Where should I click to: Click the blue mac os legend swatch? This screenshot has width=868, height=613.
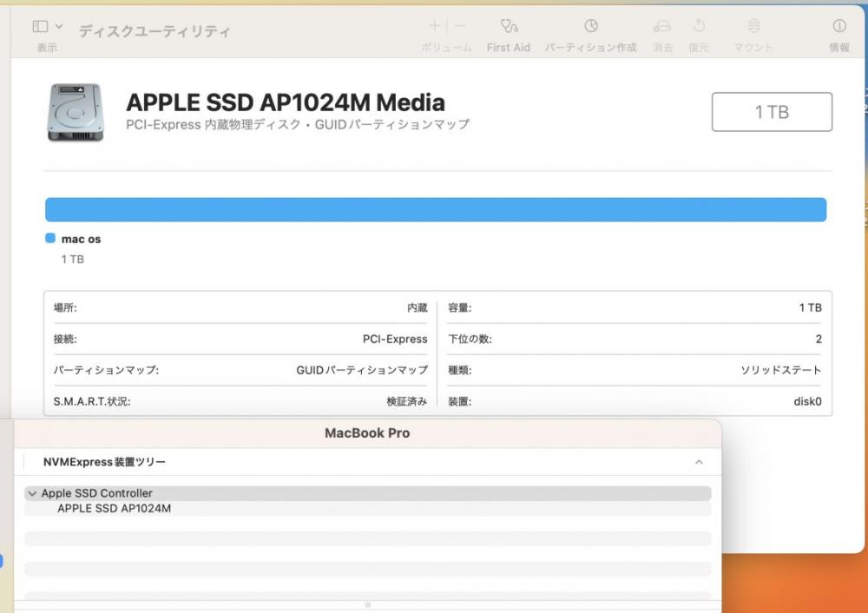point(50,239)
